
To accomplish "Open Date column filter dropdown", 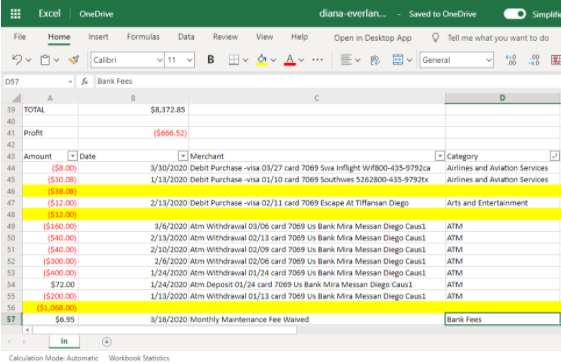I will tap(183, 156).
